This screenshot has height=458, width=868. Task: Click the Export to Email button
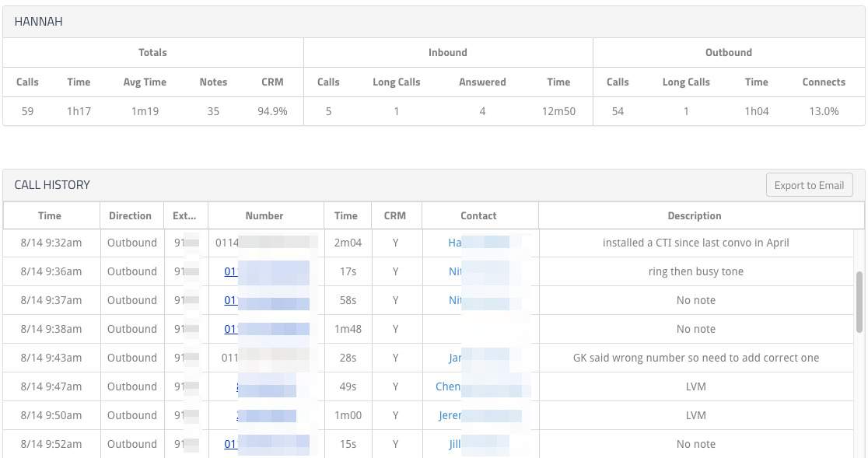[x=810, y=185]
